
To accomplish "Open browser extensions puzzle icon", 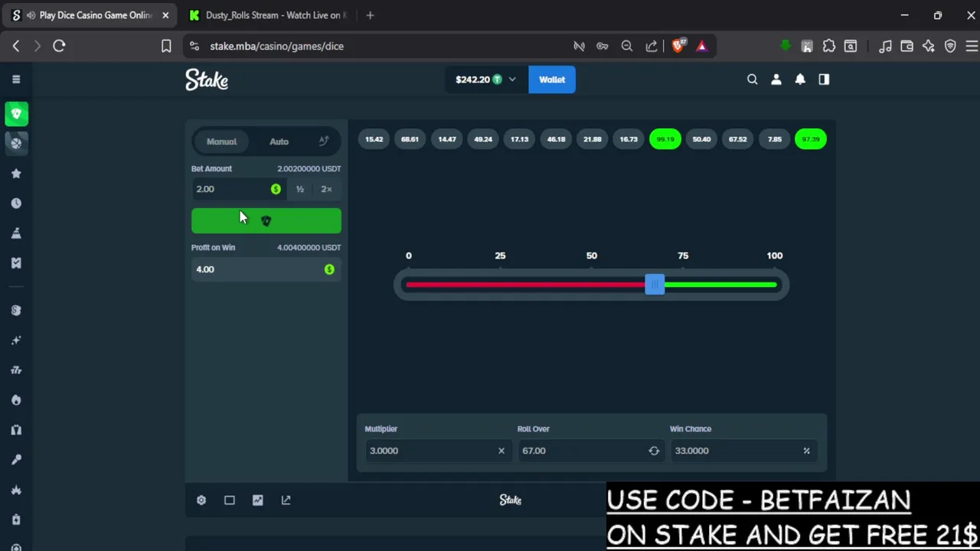I will pos(828,46).
